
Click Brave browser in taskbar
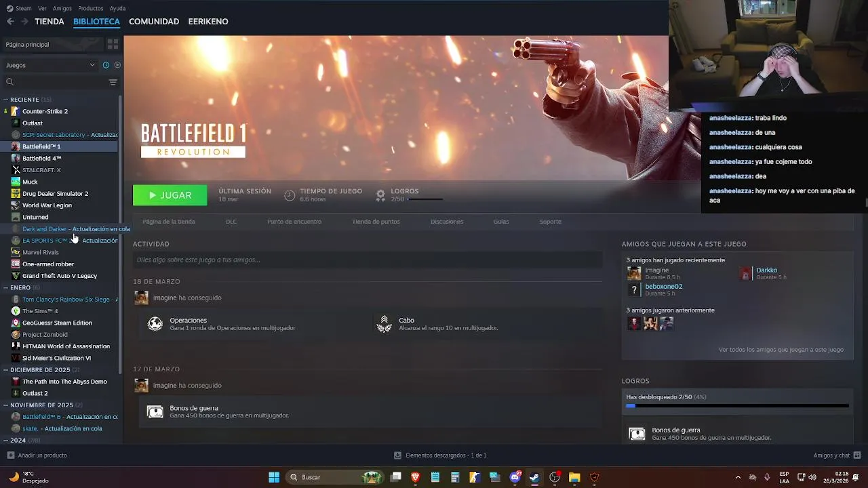tap(416, 477)
